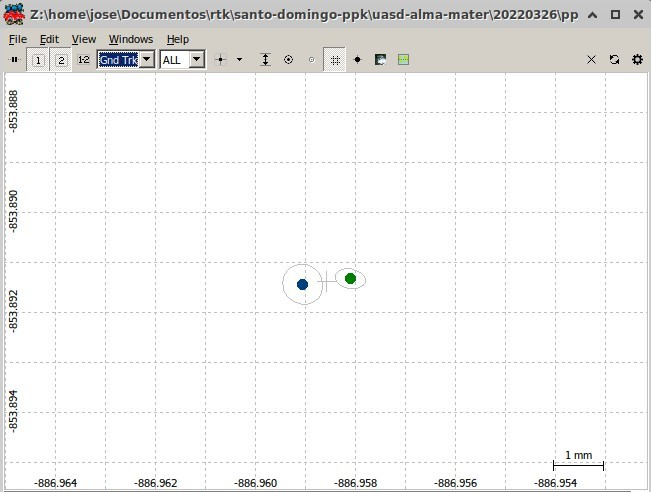Toggle the 1-2 solution difference button
Viewport: 651px width, 492px height.
tap(83, 60)
